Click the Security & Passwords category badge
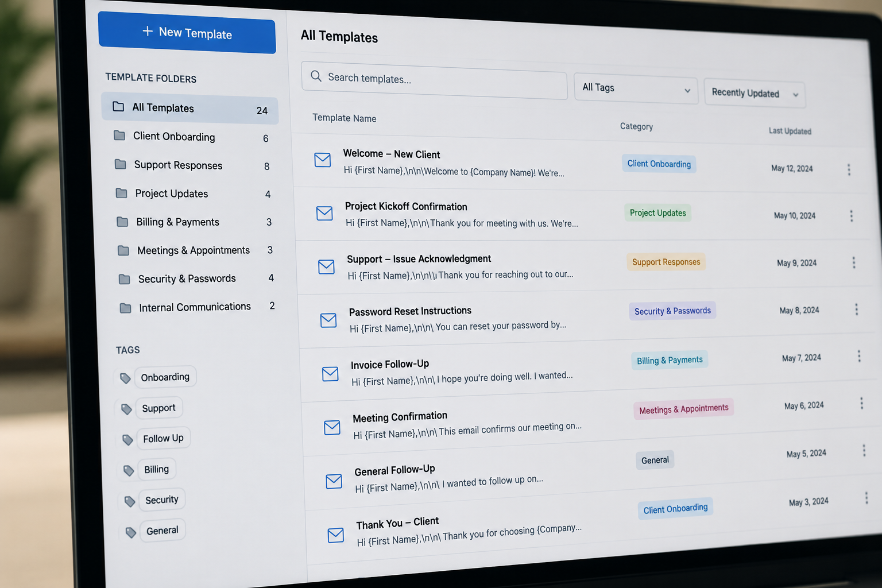 [x=672, y=311]
